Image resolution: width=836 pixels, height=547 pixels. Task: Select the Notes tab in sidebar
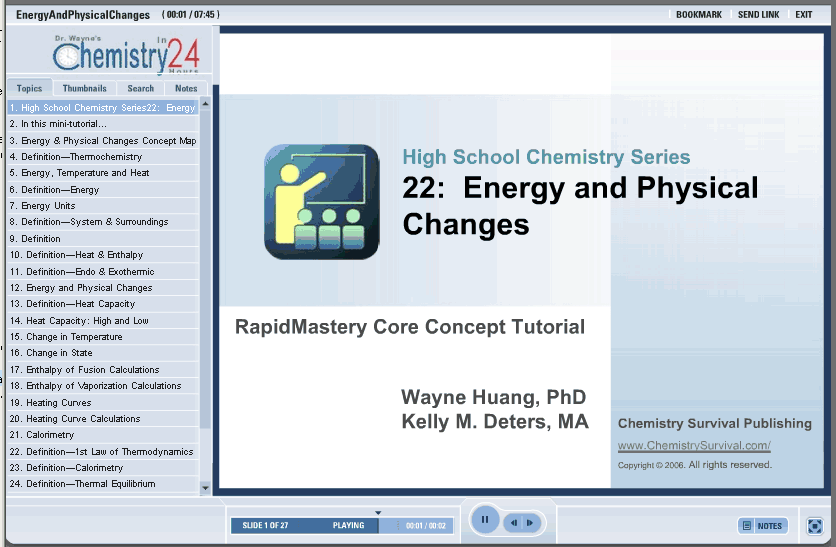pyautogui.click(x=186, y=88)
